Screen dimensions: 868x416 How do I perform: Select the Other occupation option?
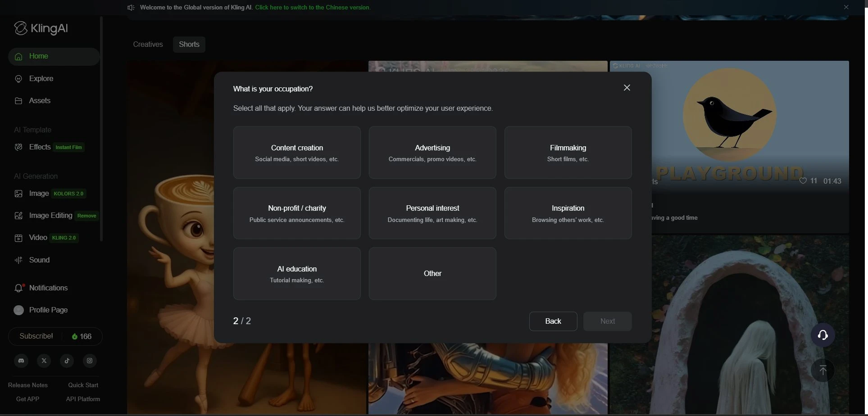pyautogui.click(x=432, y=274)
